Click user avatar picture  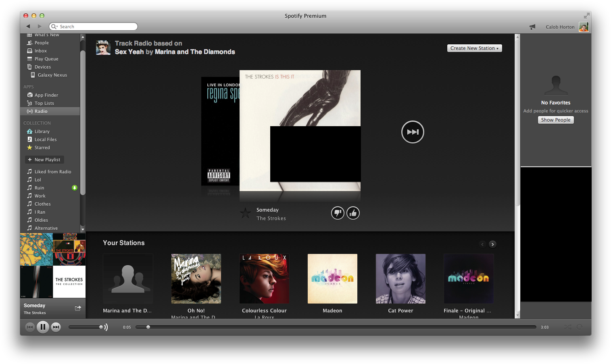[x=584, y=27]
